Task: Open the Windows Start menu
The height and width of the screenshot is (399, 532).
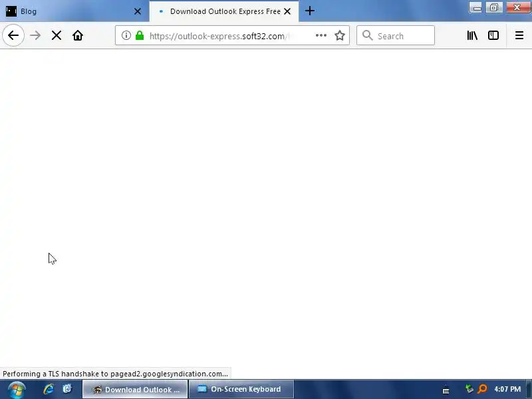Action: tap(16, 390)
